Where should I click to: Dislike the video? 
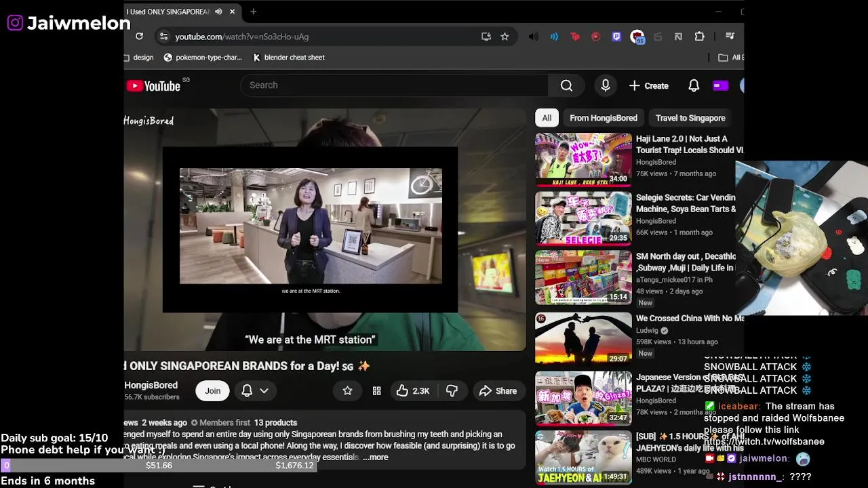(452, 390)
